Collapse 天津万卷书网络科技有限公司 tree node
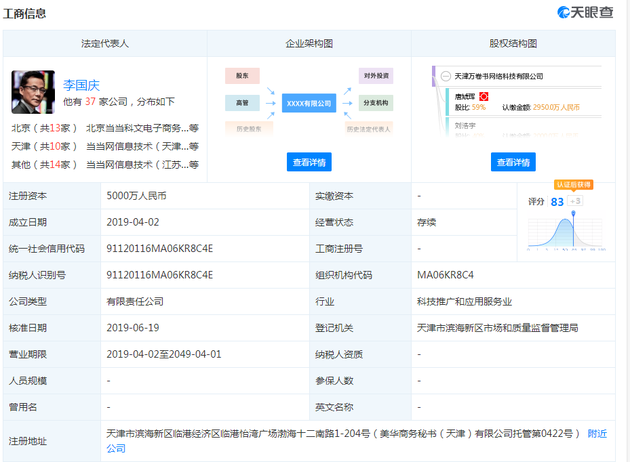Viewport: 630px width, 462px height. point(446,76)
